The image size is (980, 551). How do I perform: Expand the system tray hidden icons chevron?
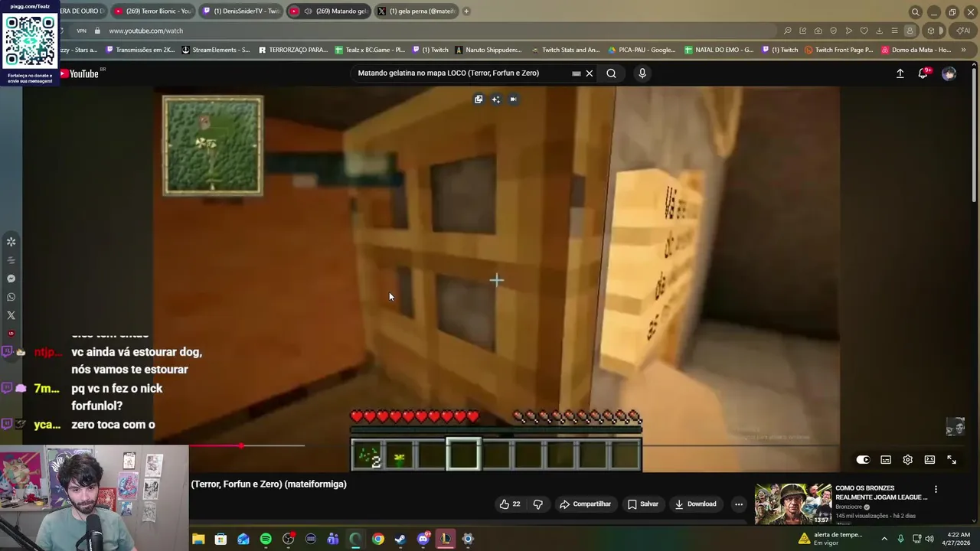(884, 539)
